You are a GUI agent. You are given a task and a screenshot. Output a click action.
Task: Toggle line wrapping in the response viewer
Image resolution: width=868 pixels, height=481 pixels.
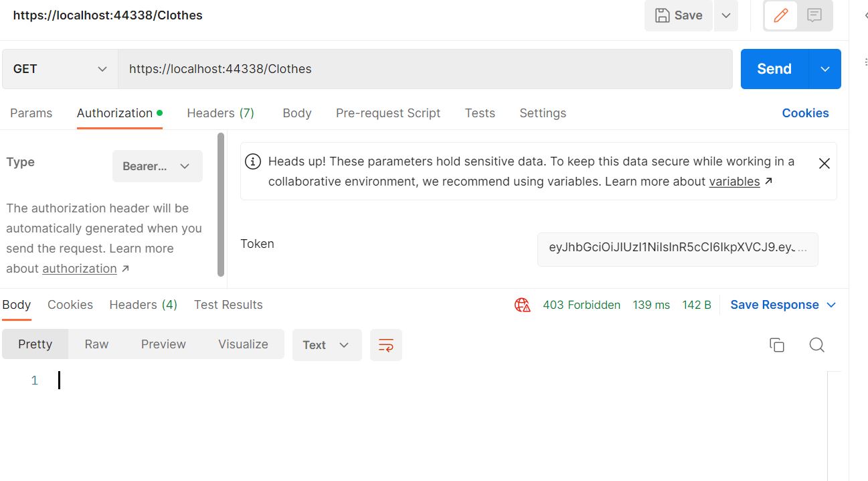pos(386,344)
